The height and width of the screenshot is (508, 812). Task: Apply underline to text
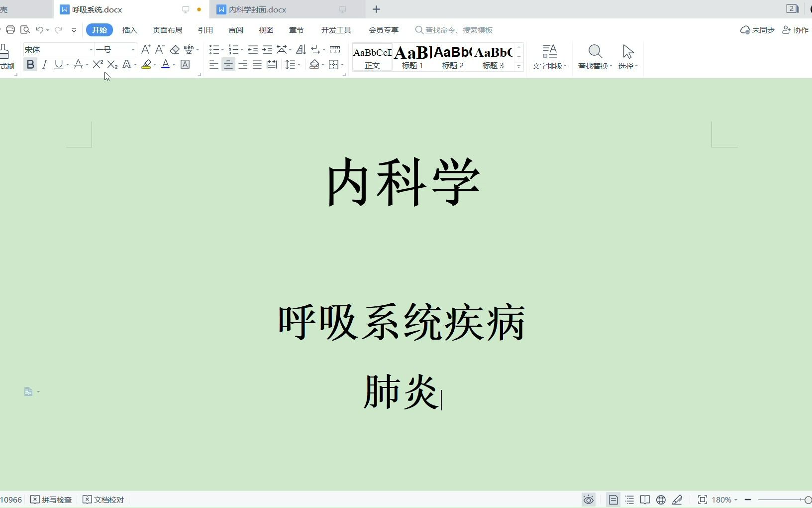59,65
